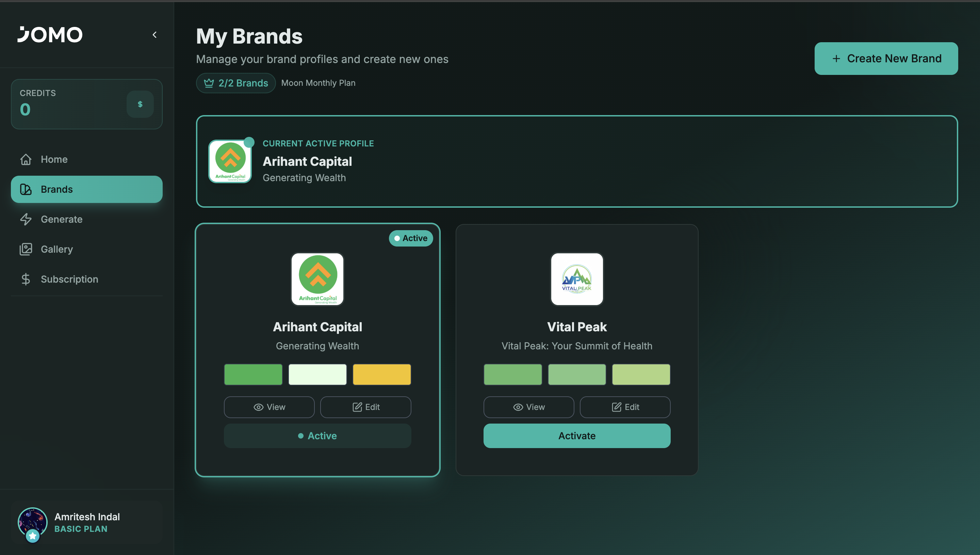The width and height of the screenshot is (980, 555).
Task: Click the dollar icon on the Credits card
Action: pos(140,104)
